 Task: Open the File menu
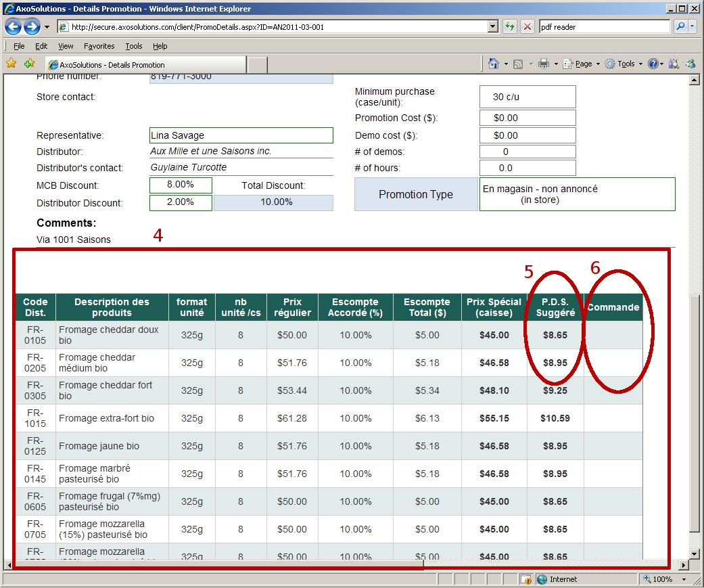(19, 46)
